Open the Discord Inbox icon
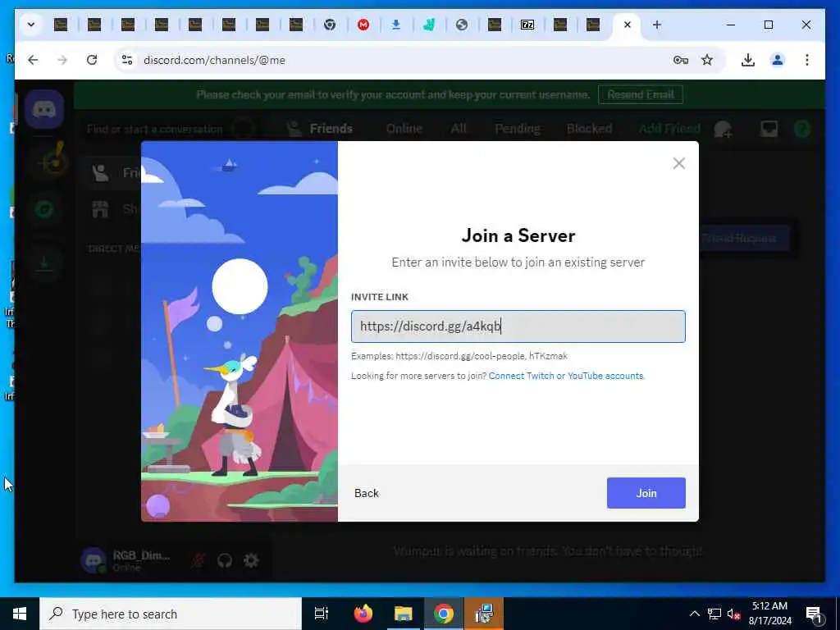The image size is (840, 630). pos(769,129)
